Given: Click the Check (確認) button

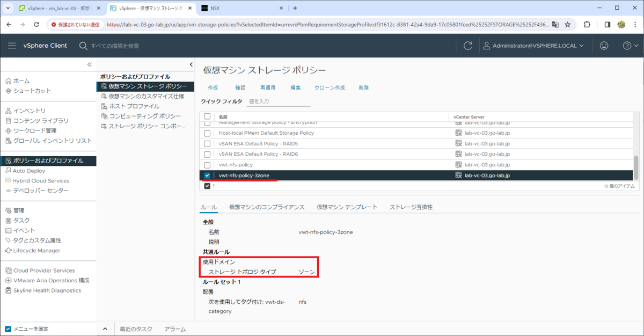Looking at the screenshot, I should coord(240,87).
